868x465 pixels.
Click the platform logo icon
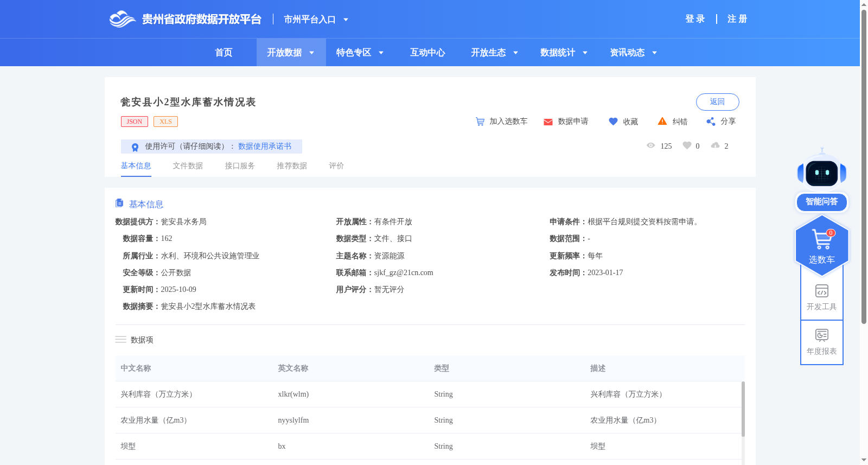click(x=122, y=19)
